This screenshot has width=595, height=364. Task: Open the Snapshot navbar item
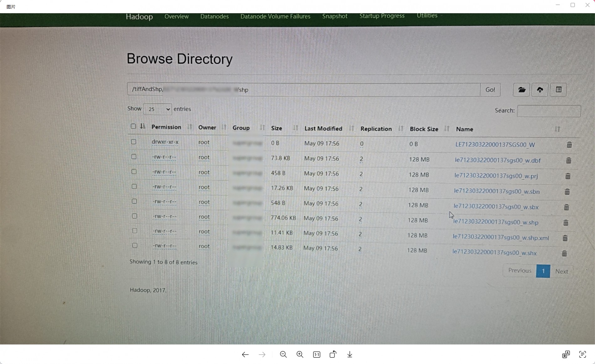coord(335,16)
